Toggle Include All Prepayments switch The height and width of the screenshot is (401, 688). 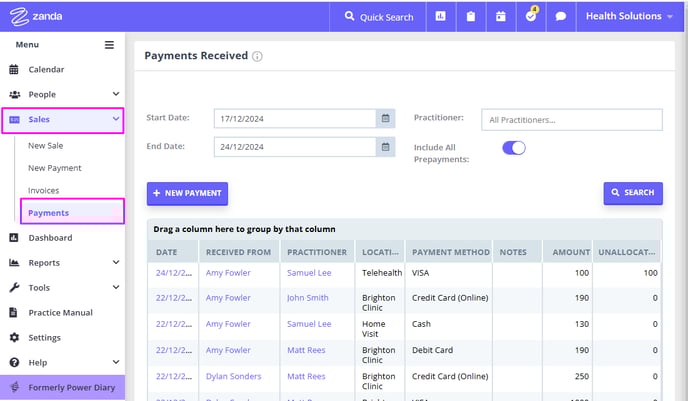514,148
